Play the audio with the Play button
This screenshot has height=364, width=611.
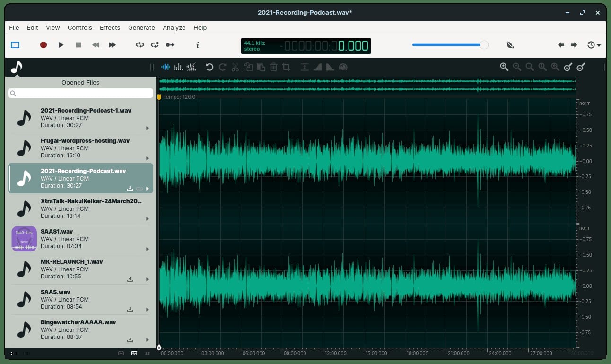tap(61, 45)
